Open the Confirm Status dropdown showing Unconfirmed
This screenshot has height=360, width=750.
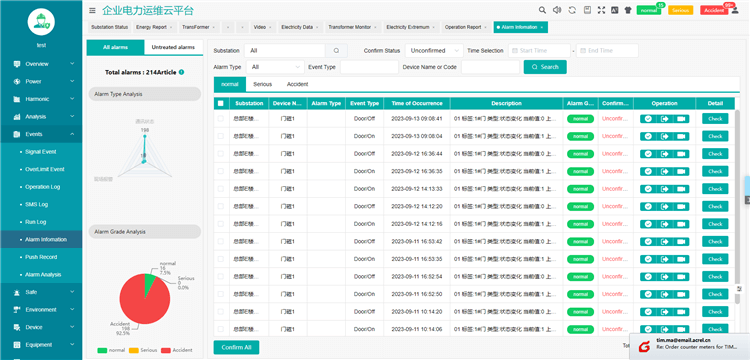[x=434, y=51]
